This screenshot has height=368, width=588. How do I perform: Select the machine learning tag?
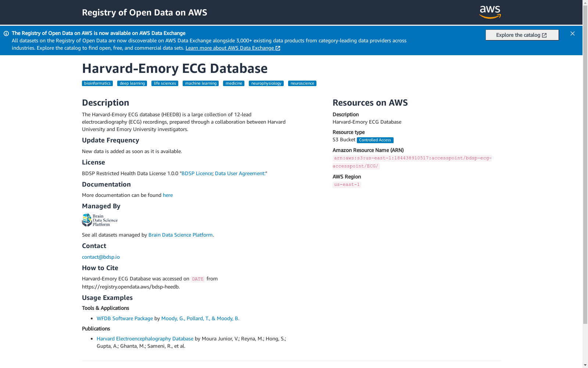(x=201, y=84)
